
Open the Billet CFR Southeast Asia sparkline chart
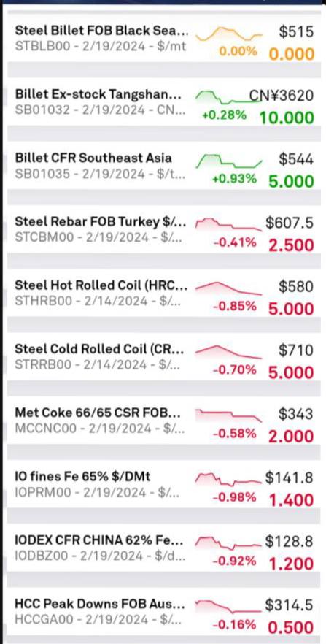pyautogui.click(x=229, y=161)
